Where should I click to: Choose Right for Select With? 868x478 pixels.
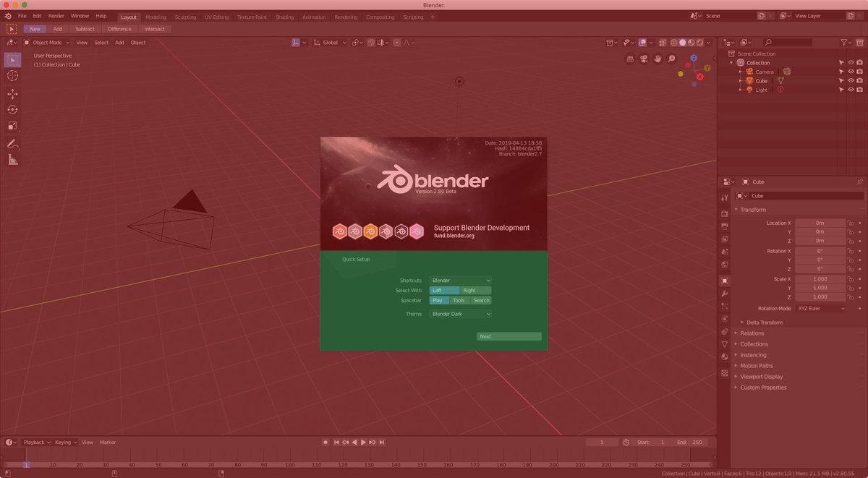point(475,290)
